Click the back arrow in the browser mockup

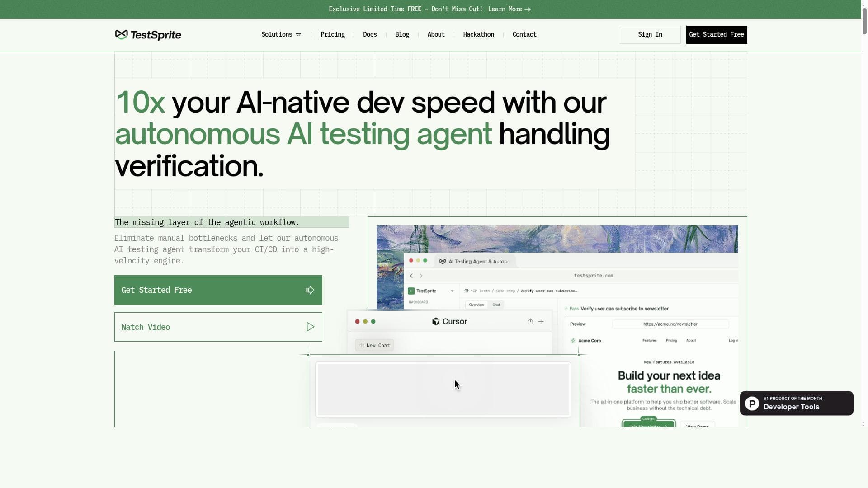(x=411, y=275)
